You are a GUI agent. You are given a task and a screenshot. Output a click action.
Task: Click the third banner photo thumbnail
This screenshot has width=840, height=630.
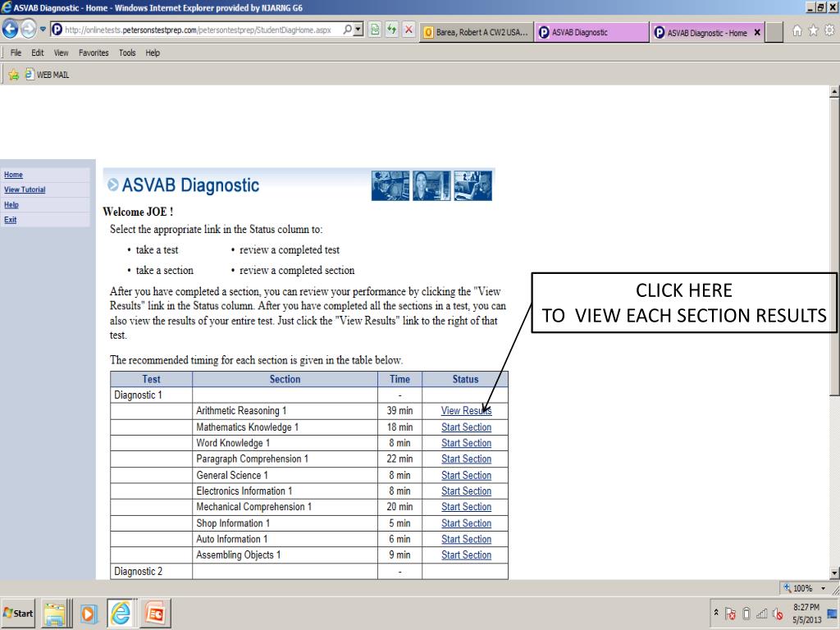pyautogui.click(x=473, y=185)
